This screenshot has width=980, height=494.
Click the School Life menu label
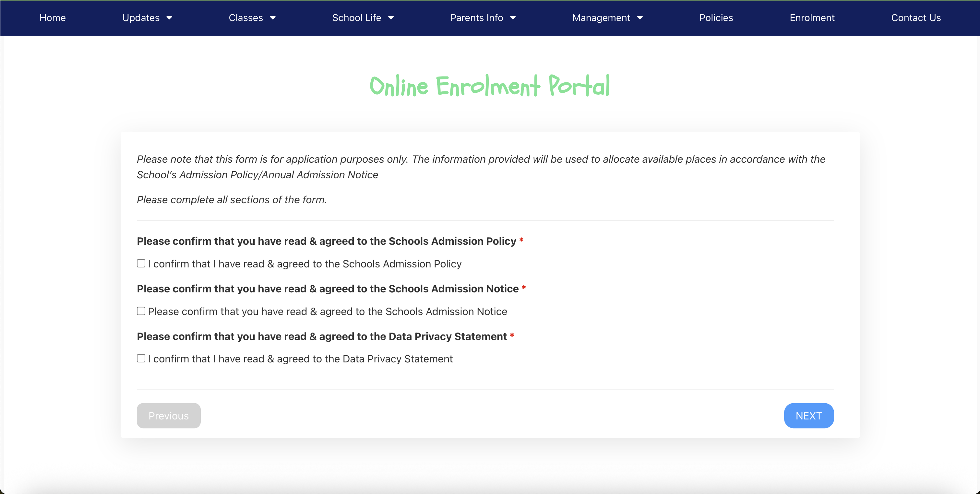(x=356, y=18)
